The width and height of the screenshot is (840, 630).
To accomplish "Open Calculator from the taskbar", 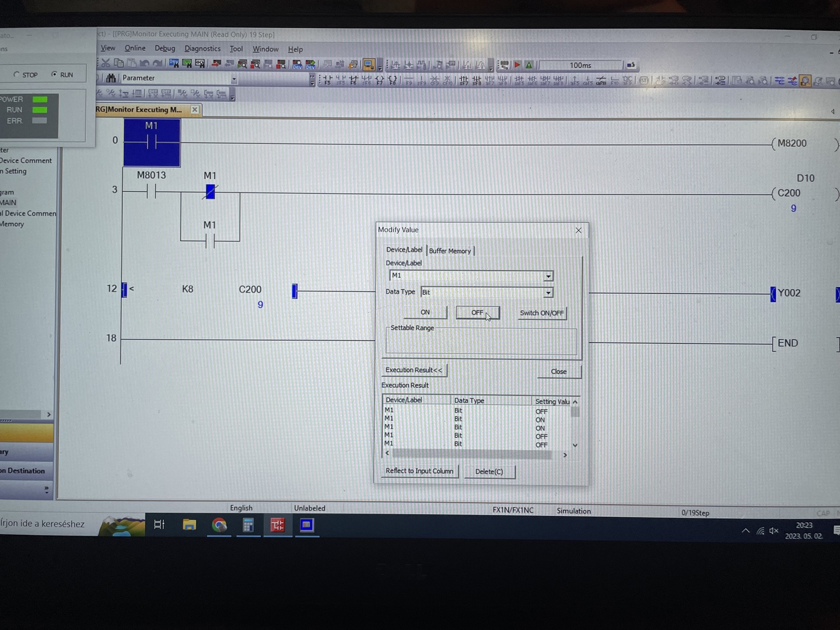I will (248, 525).
